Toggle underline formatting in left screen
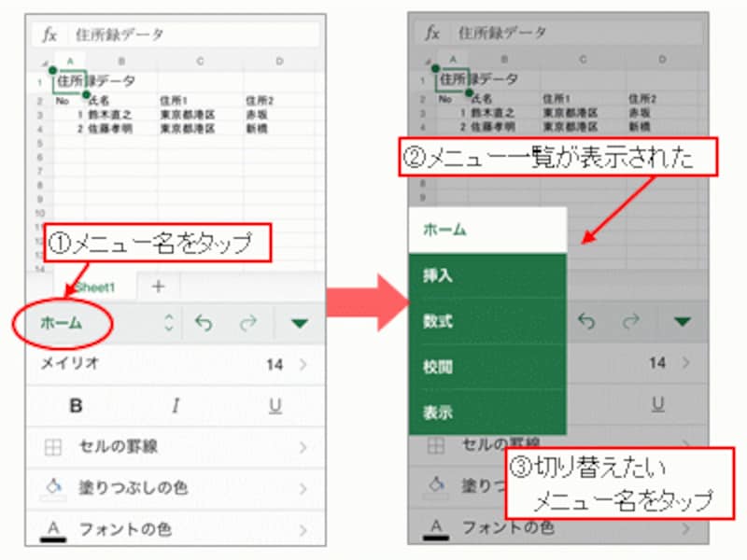Image resolution: width=747 pixels, height=560 pixels. pos(275,406)
